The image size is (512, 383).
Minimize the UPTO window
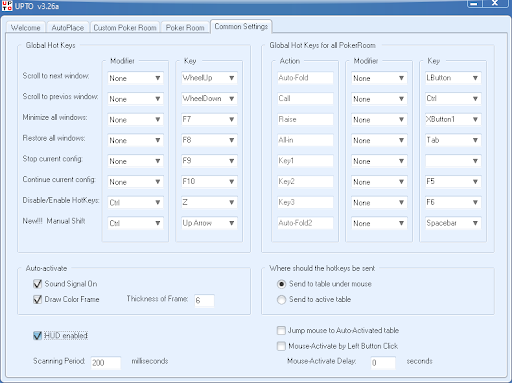pos(475,3)
